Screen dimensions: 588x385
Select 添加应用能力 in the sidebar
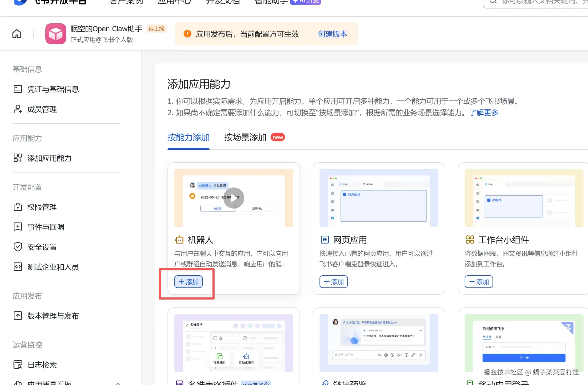click(49, 158)
